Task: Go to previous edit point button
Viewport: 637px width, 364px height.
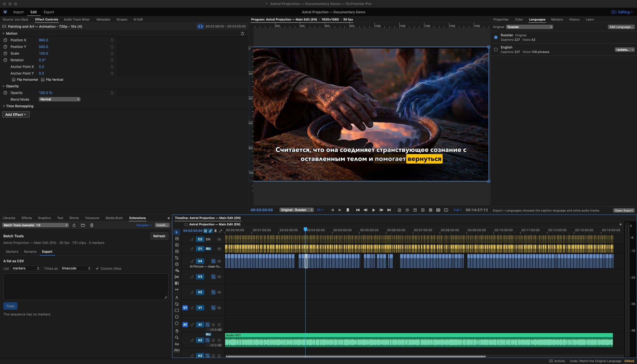Action: pos(358,210)
